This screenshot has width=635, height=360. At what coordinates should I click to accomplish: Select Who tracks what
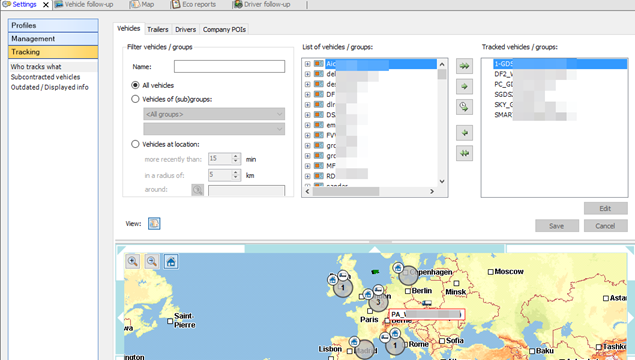36,66
